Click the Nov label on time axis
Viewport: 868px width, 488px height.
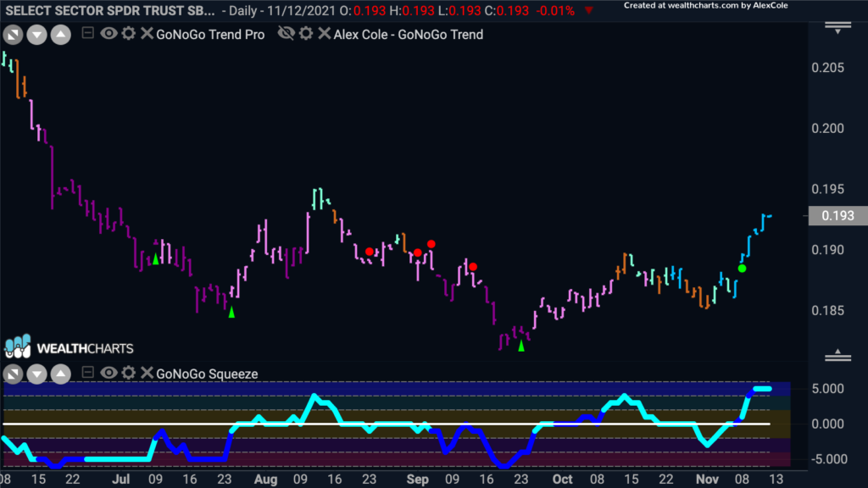tap(707, 480)
